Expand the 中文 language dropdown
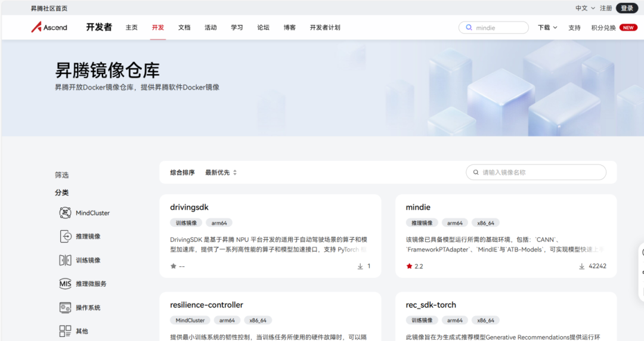This screenshot has width=644, height=341. [x=585, y=8]
